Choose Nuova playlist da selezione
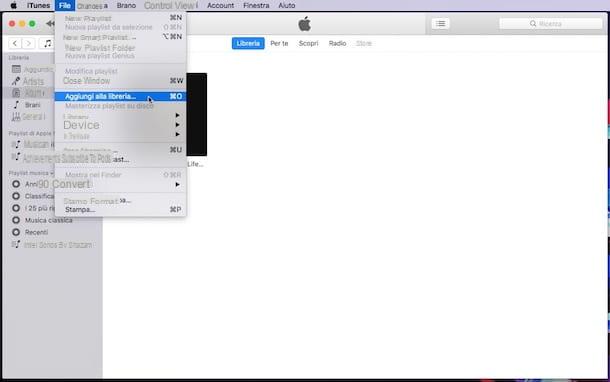Viewport: 610px width, 382px height. click(x=121, y=27)
